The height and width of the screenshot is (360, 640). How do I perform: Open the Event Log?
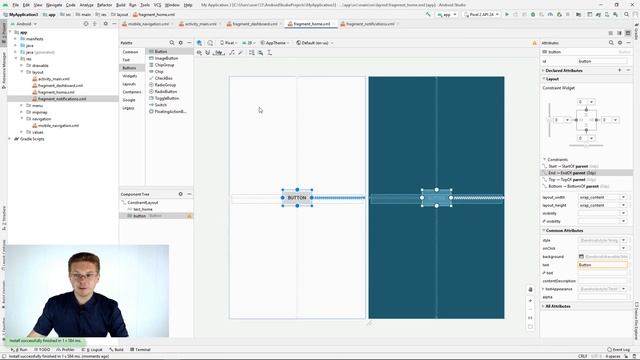pyautogui.click(x=618, y=349)
